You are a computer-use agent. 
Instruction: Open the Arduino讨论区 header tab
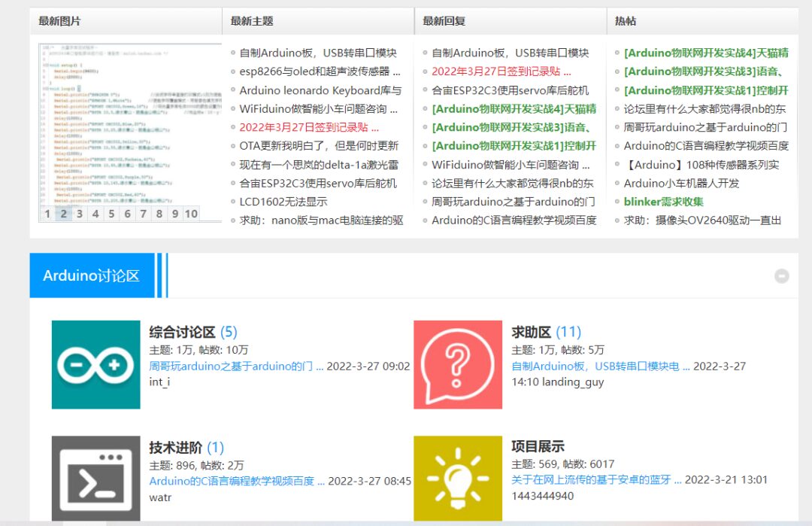pyautogui.click(x=92, y=275)
